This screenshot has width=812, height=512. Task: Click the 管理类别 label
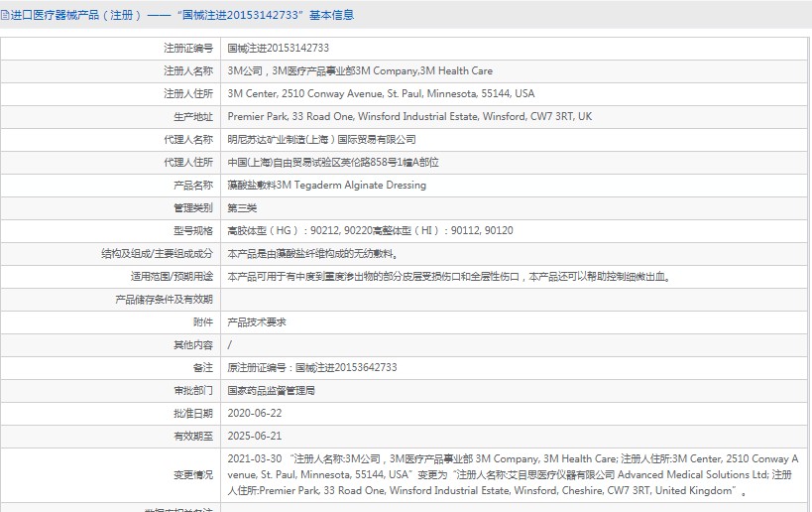(193, 207)
